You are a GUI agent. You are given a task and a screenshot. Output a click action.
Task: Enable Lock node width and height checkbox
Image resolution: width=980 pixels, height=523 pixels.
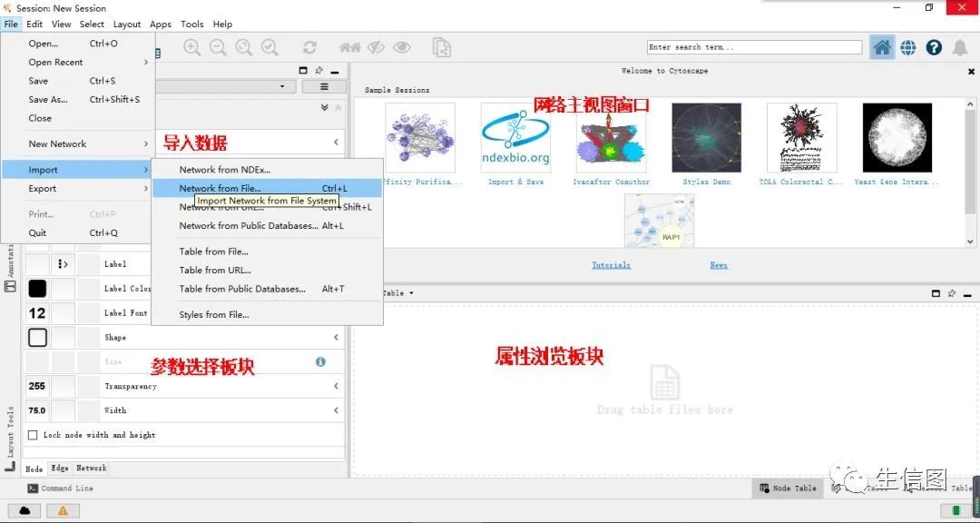(34, 435)
